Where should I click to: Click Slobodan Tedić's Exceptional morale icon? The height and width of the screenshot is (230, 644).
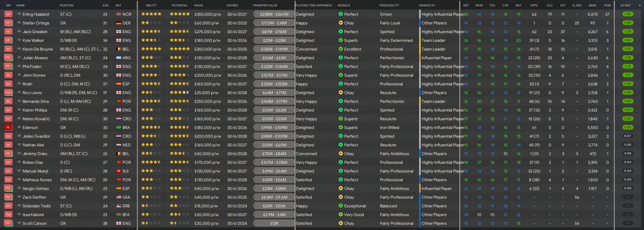click(341, 206)
